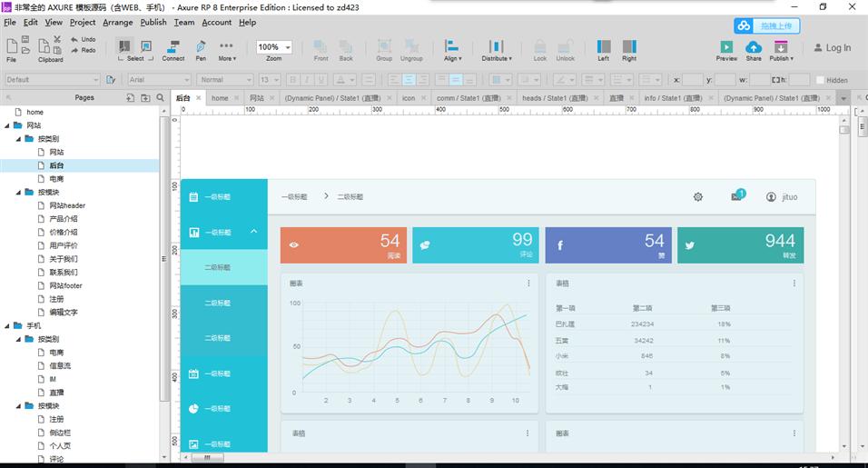Collapse the 手机 folder in page tree
The height and width of the screenshot is (468, 868).
pyautogui.click(x=7, y=325)
